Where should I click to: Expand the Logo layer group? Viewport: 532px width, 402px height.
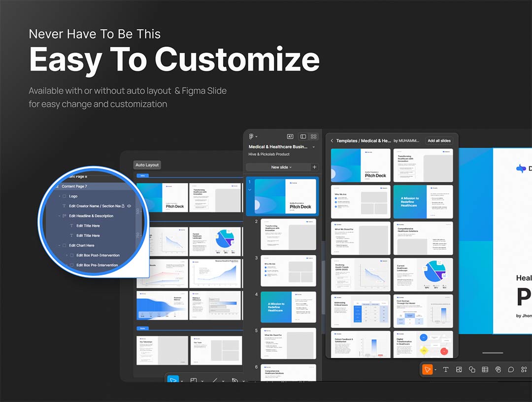coord(60,196)
